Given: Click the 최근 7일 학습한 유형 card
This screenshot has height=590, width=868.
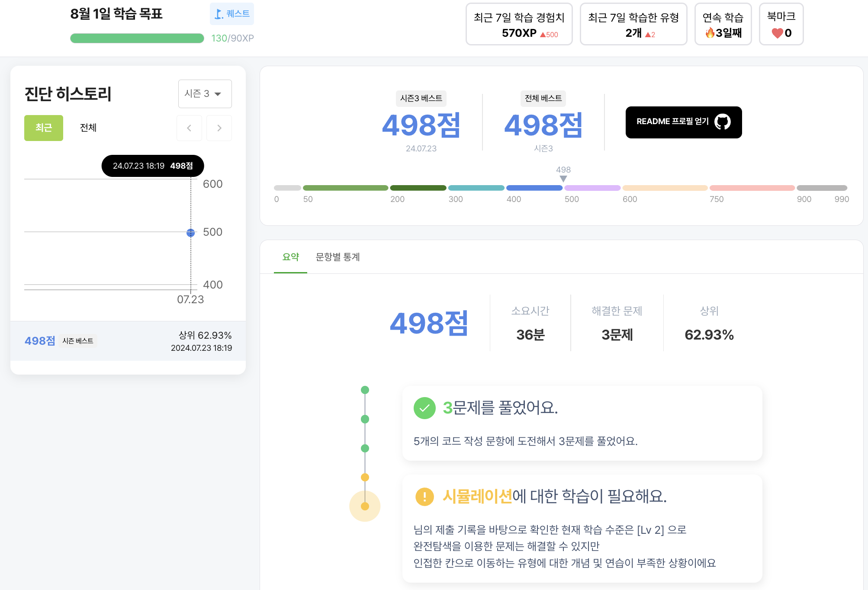Looking at the screenshot, I should click(633, 24).
